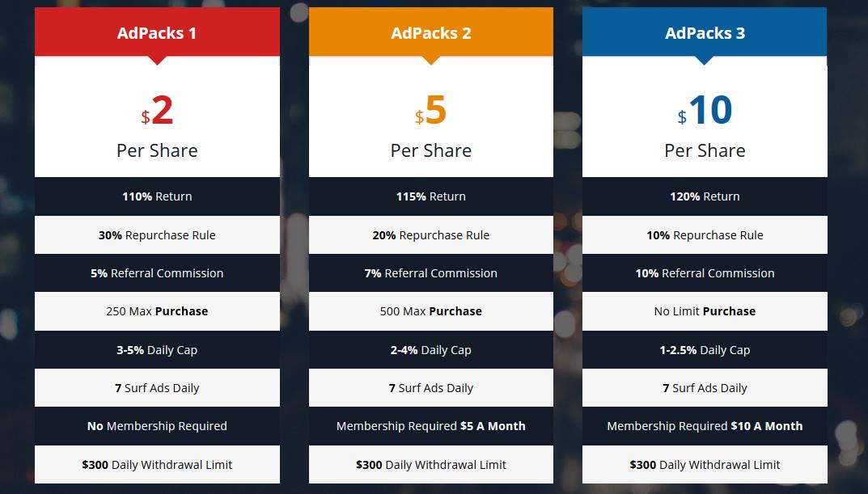Click the No Limit Purchase row
This screenshot has height=494, width=868.
[705, 311]
